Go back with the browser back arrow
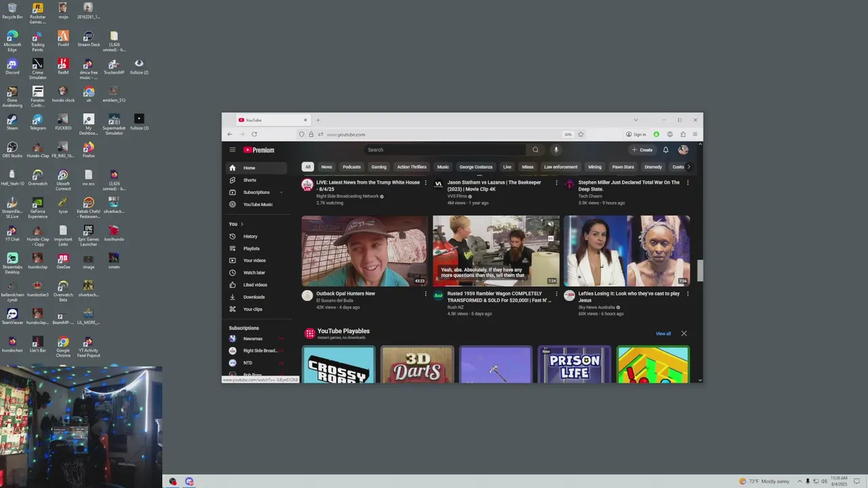Image resolution: width=868 pixels, height=488 pixels. [x=230, y=134]
